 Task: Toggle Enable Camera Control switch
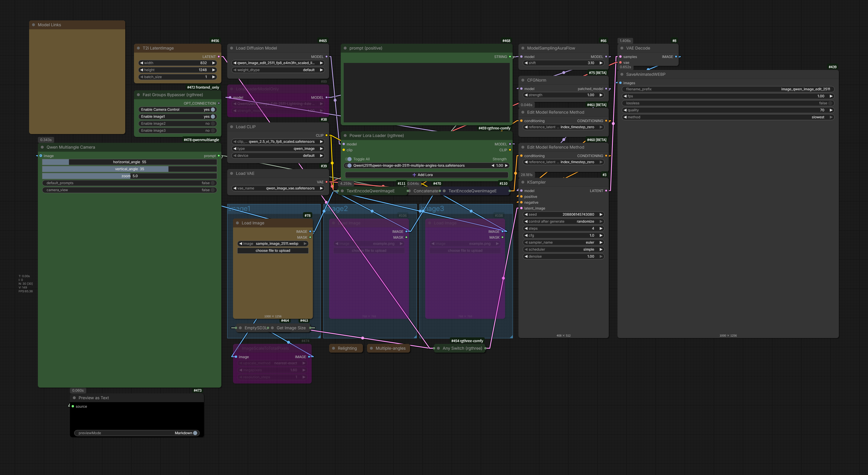(213, 110)
